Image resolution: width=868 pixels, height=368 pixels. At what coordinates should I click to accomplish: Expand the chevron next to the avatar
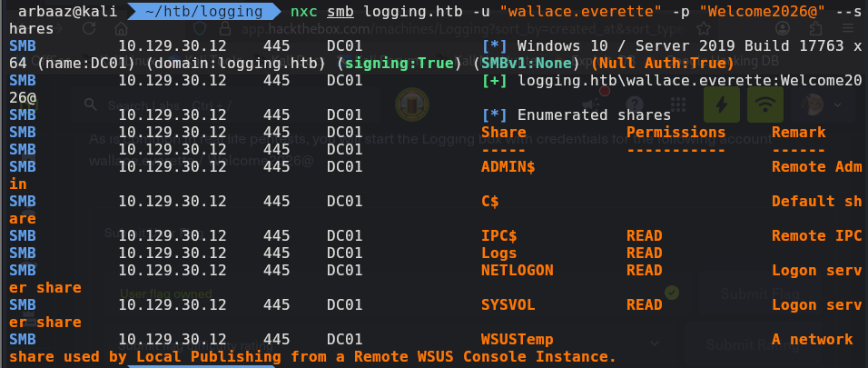(x=837, y=104)
